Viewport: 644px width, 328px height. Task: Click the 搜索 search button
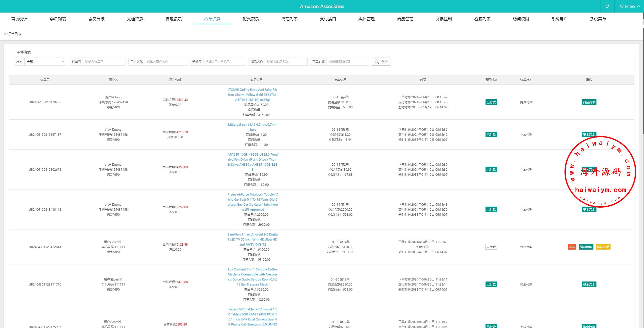381,62
